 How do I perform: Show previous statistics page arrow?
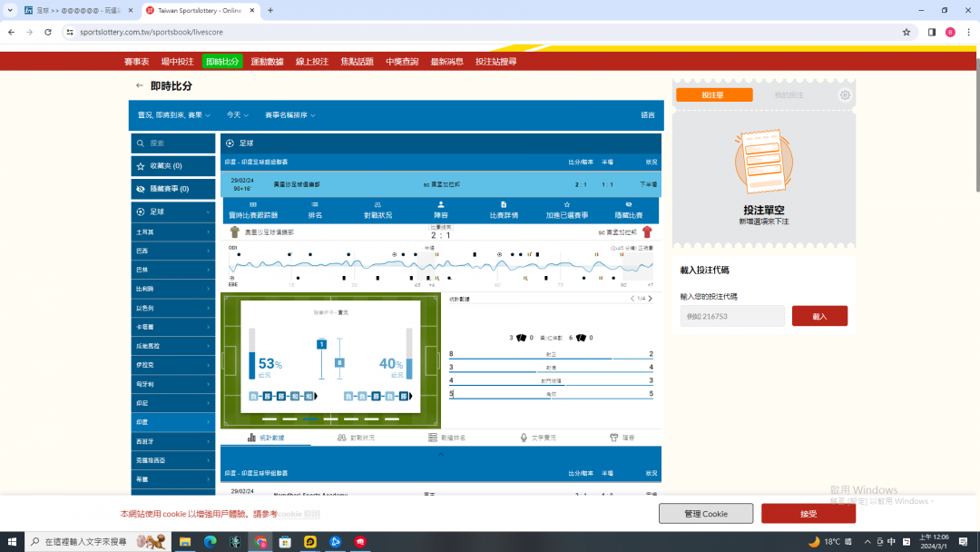click(x=632, y=299)
